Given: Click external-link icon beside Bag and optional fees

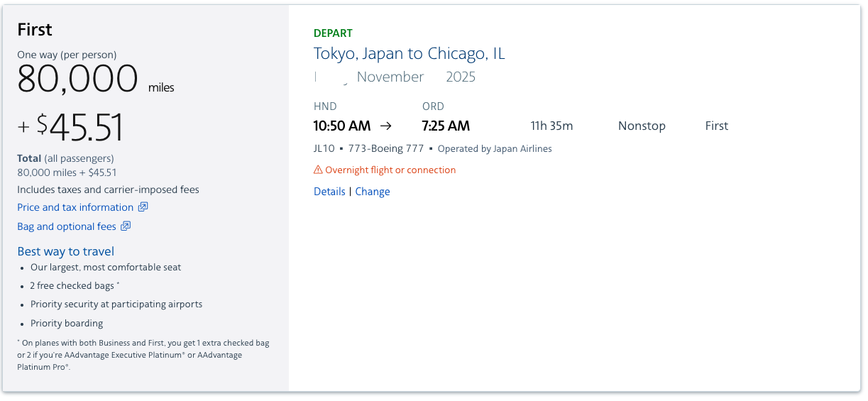Looking at the screenshot, I should tap(126, 226).
